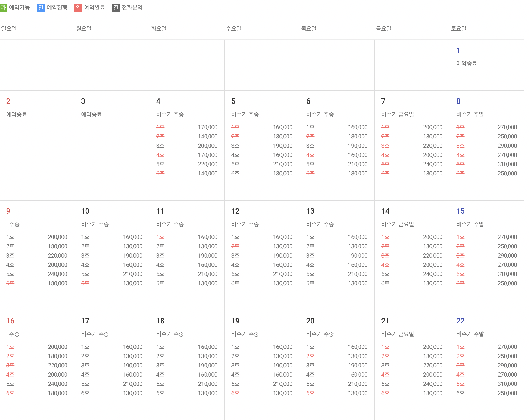Pick room 6호 on Friday the 14th

385,283
